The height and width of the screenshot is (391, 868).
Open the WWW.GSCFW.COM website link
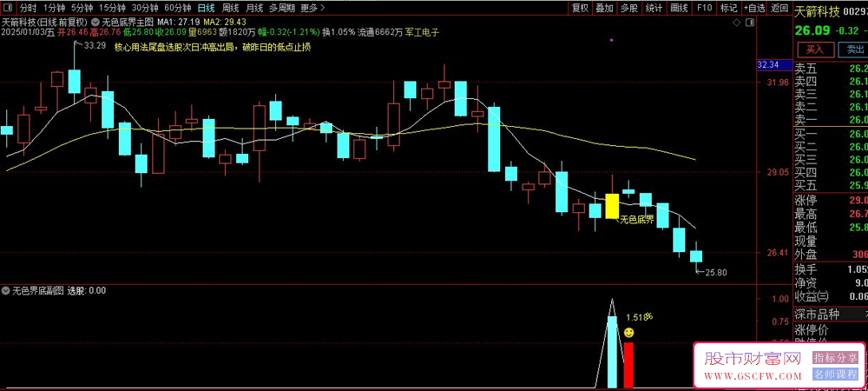pos(753,376)
